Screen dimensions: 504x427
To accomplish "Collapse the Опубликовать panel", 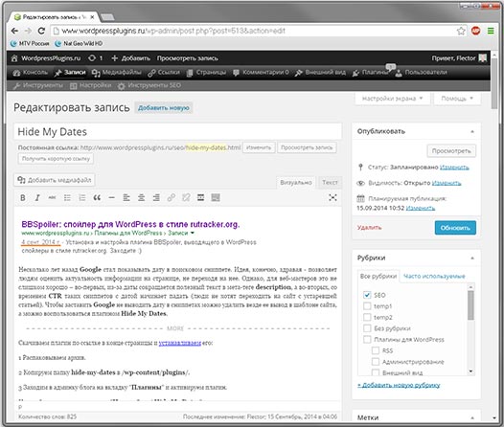I will [x=472, y=131].
